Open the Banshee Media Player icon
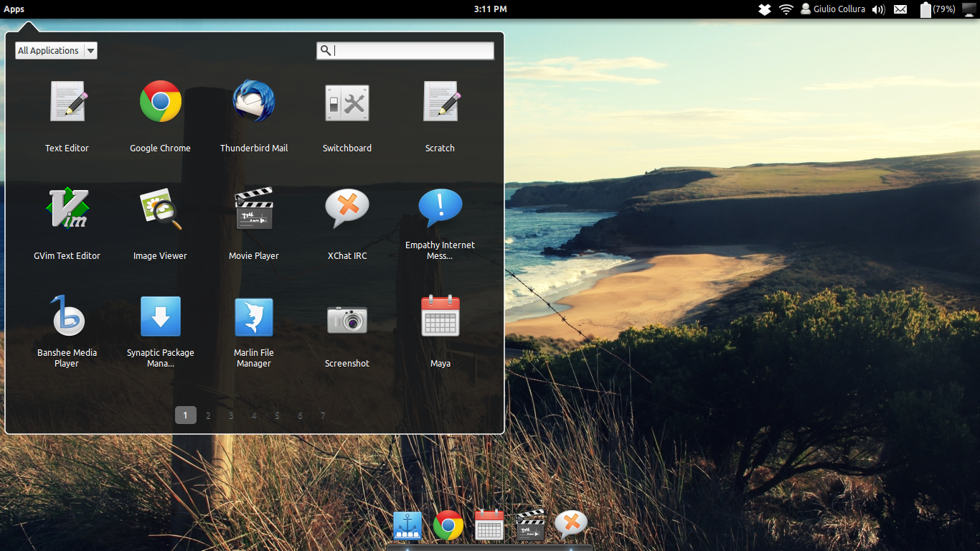Screen dimensions: 980x551 pos(67,316)
